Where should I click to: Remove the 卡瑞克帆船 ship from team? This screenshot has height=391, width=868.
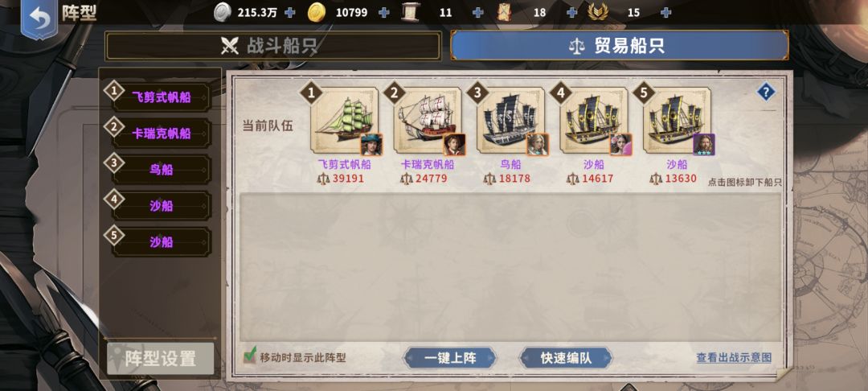click(x=427, y=120)
